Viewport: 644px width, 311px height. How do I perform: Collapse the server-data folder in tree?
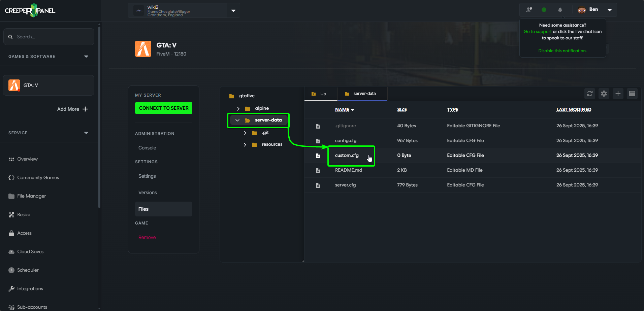237,120
